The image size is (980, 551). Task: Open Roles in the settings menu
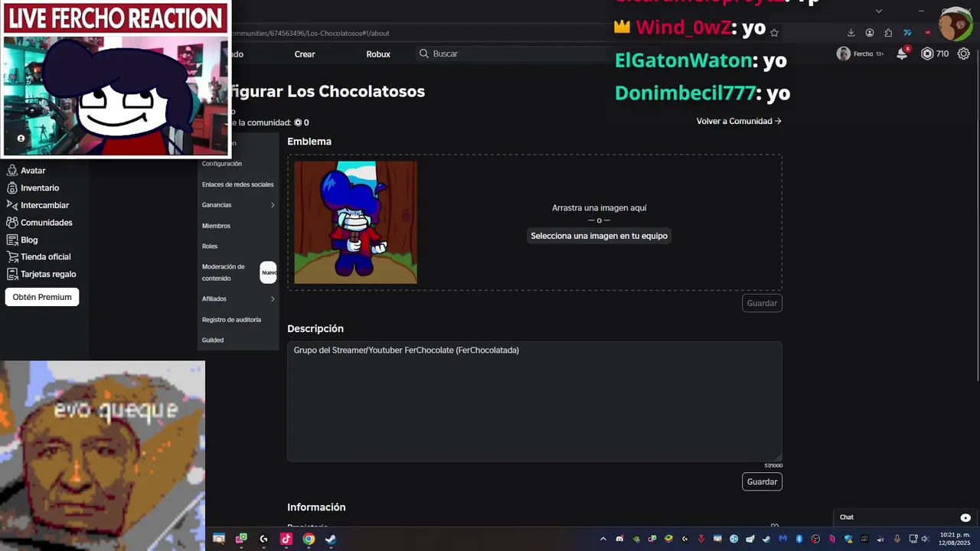click(x=210, y=246)
